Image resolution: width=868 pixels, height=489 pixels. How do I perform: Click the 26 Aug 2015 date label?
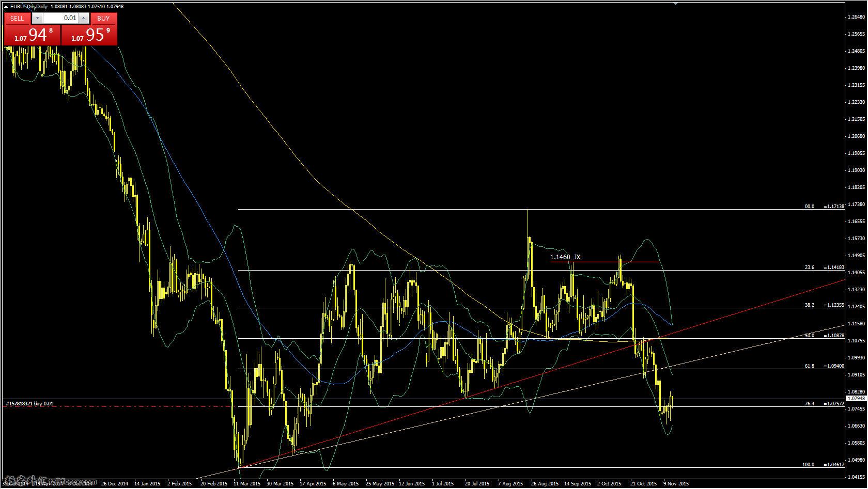pos(545,484)
